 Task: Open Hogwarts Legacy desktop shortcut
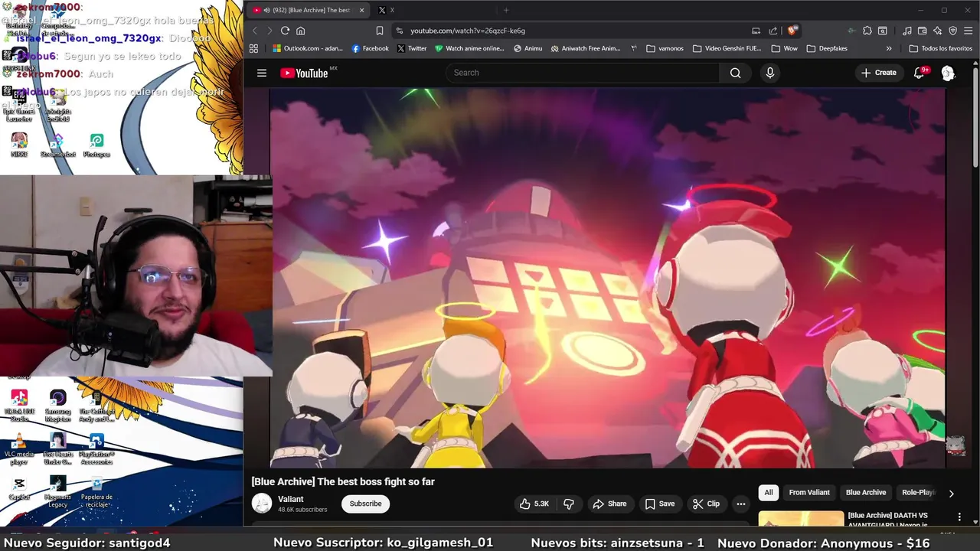(58, 491)
